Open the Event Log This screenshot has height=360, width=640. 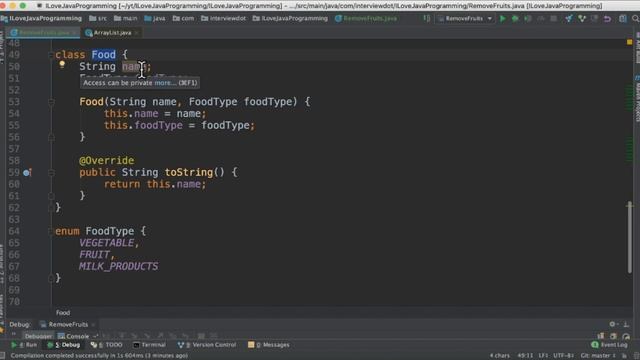click(609, 345)
